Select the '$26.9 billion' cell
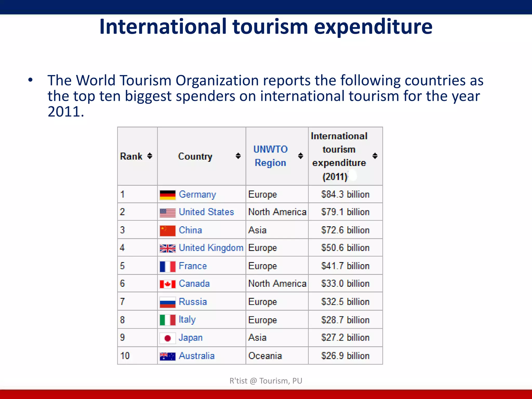Screen dimensions: 532x399 pos(345,356)
